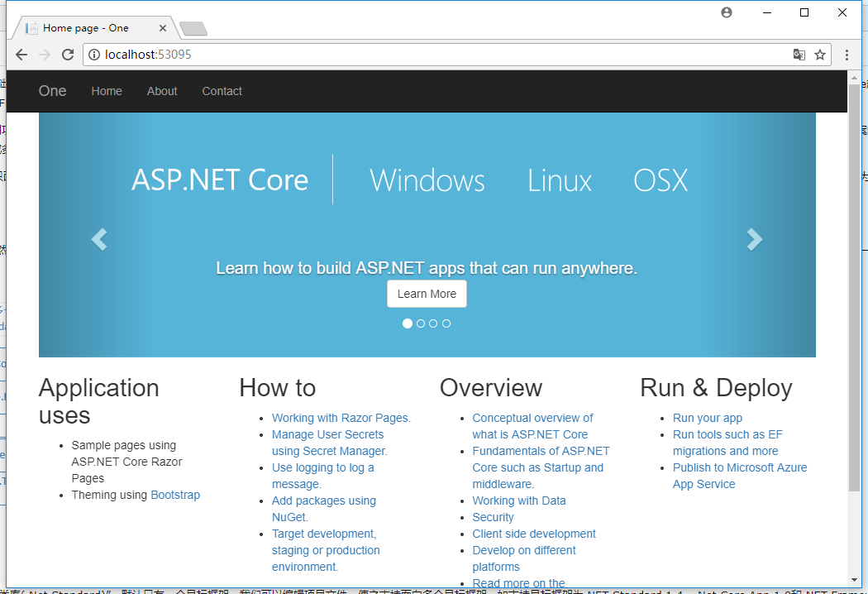The image size is (868, 594).
Task: Open a new tab with the new-tab button
Action: (193, 28)
